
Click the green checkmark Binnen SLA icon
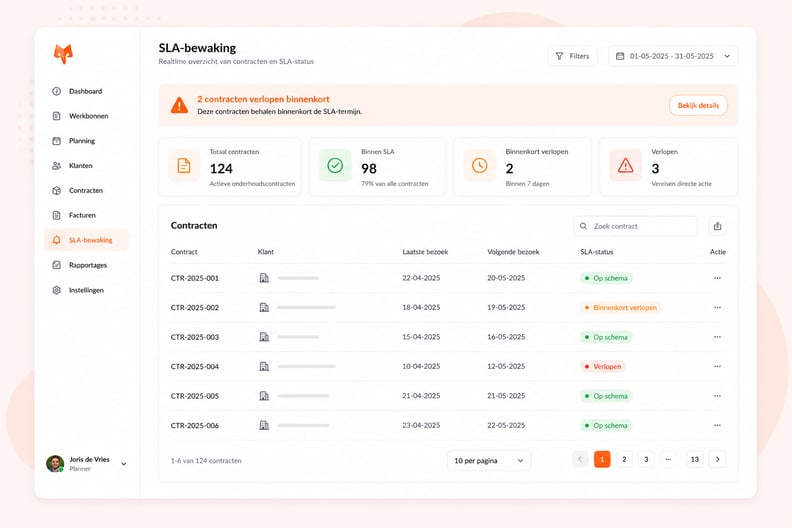pos(335,165)
